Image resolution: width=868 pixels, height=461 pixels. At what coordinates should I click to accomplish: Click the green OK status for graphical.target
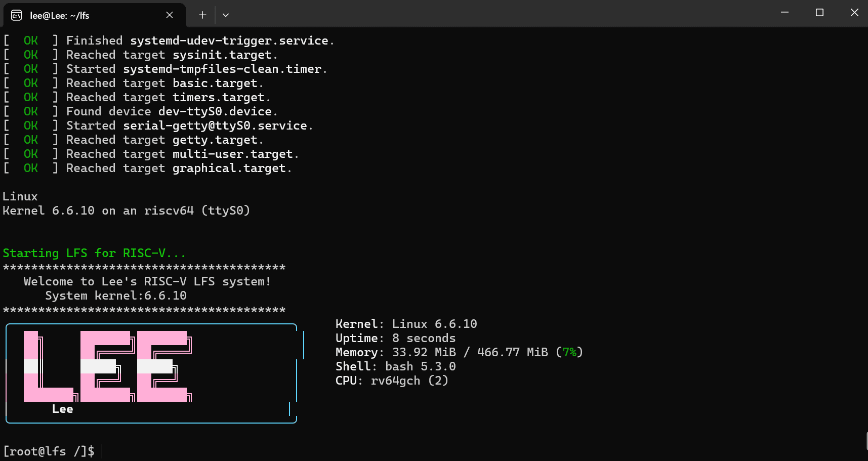pos(30,167)
